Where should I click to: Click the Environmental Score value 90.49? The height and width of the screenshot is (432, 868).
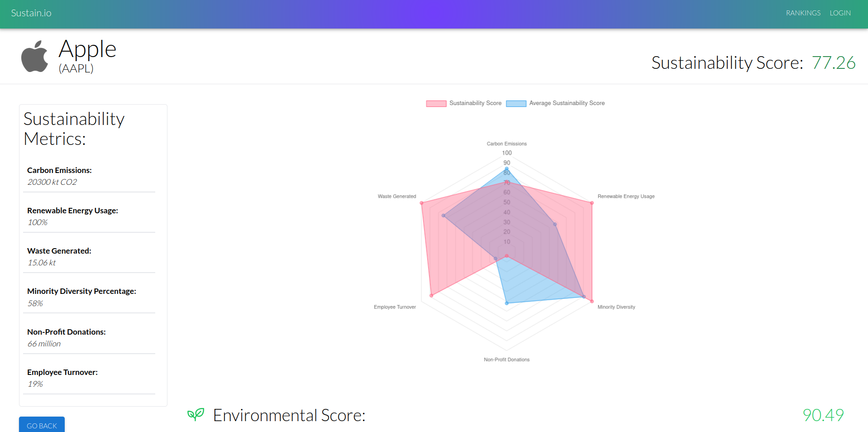pyautogui.click(x=823, y=415)
